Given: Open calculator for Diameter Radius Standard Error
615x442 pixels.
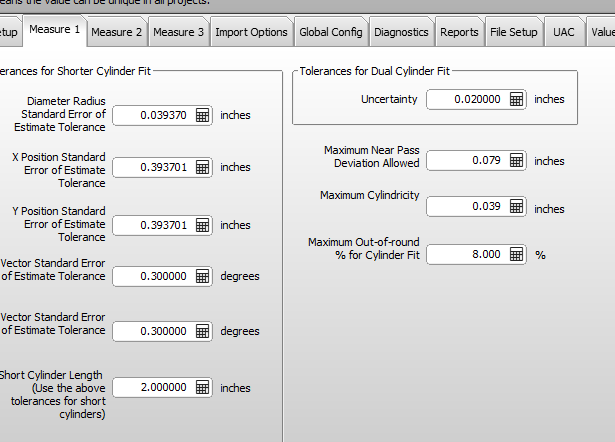Looking at the screenshot, I should [x=202, y=116].
